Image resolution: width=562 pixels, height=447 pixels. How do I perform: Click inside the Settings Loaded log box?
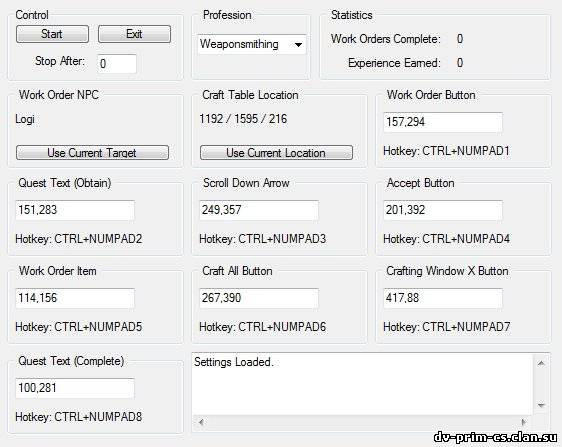click(362, 385)
